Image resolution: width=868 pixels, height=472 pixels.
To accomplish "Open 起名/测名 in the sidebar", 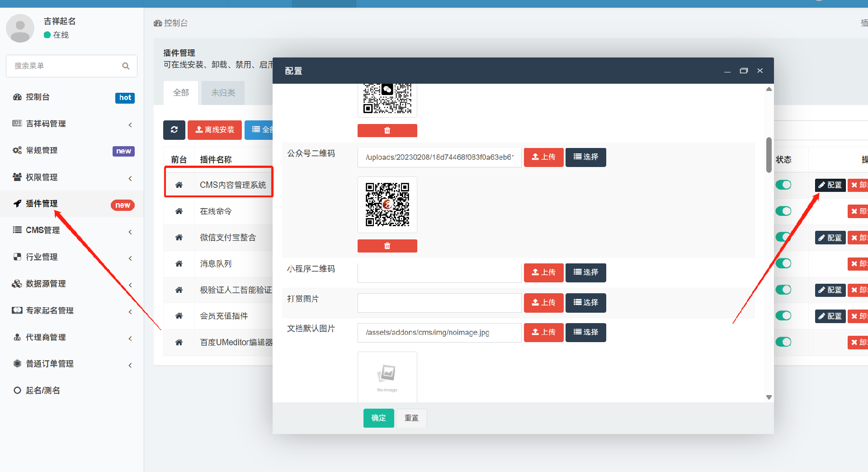I will pos(72,391).
